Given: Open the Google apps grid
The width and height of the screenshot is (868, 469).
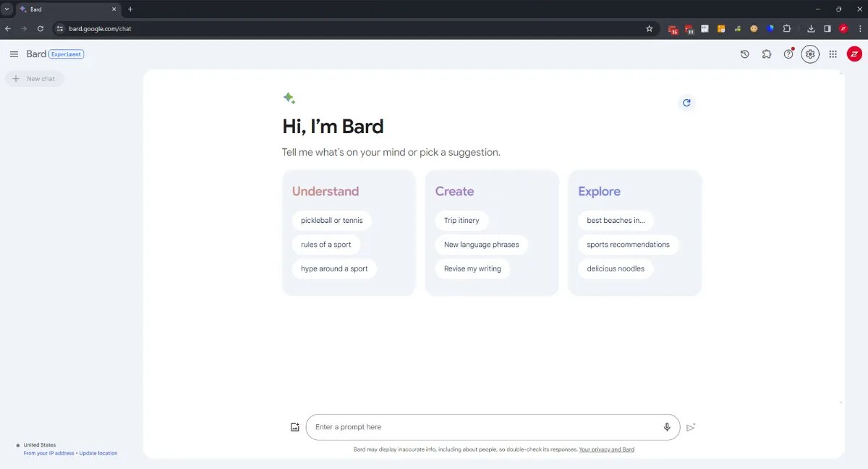Looking at the screenshot, I should pos(833,54).
